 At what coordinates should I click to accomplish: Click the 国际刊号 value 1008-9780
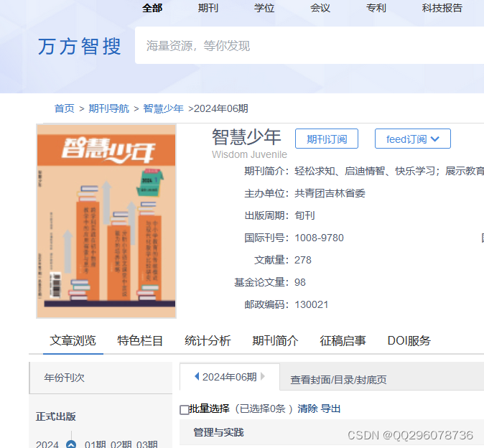point(319,238)
